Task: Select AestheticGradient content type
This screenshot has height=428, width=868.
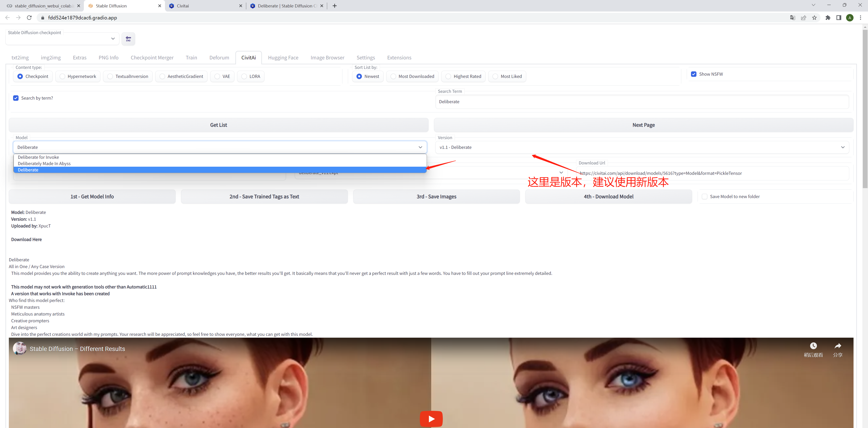Action: 181,76
